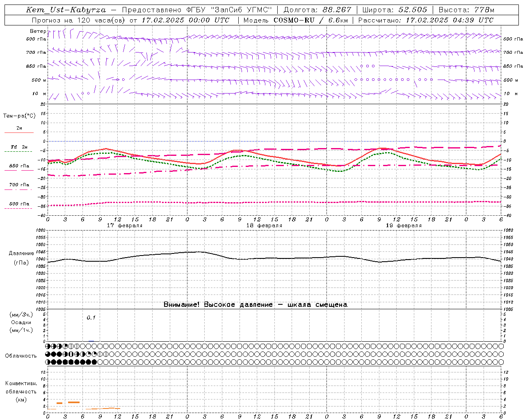Click the (км) convective cloud unit label
Image resolution: width=525 pixels, height=420 pixels.
point(21,399)
